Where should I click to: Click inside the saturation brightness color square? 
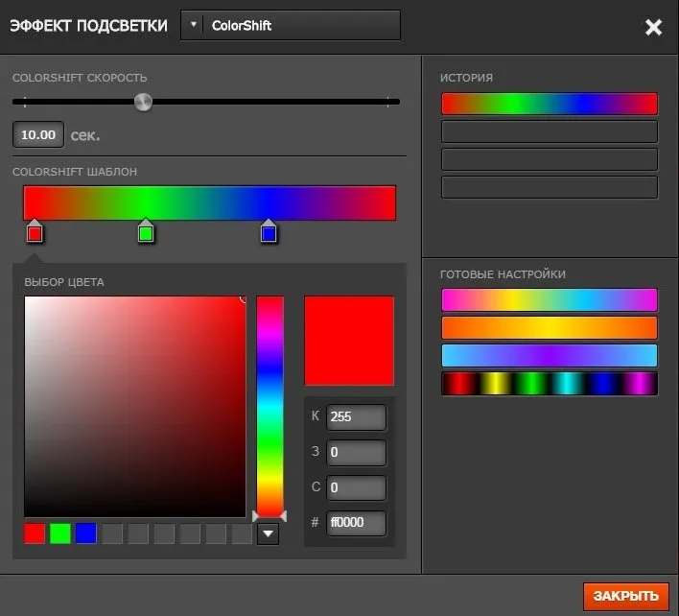point(134,407)
